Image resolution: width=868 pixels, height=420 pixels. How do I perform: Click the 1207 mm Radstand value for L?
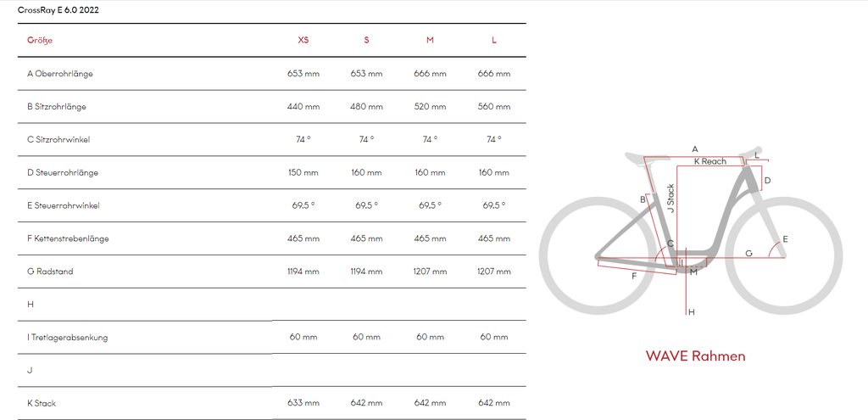point(494,272)
